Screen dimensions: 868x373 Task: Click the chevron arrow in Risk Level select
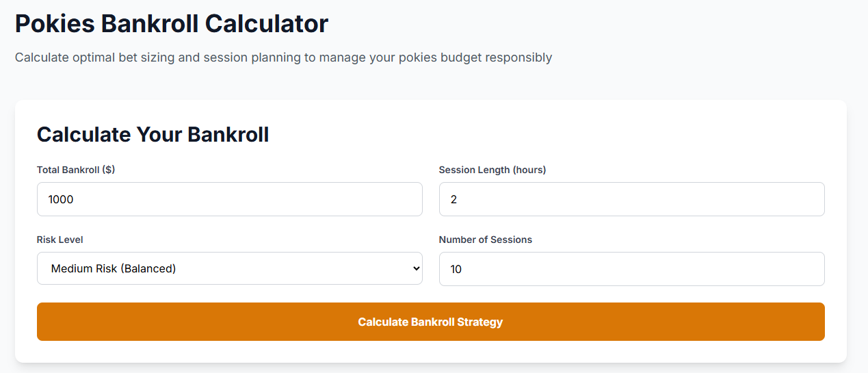(416, 268)
